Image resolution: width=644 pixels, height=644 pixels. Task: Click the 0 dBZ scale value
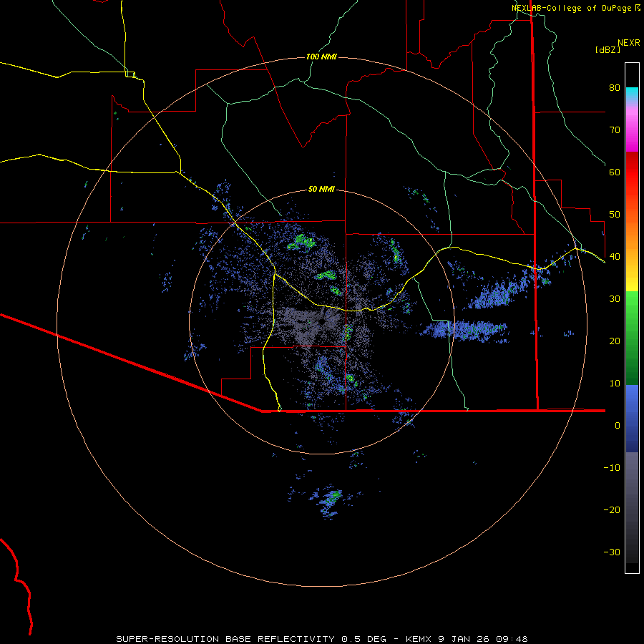pos(618,426)
